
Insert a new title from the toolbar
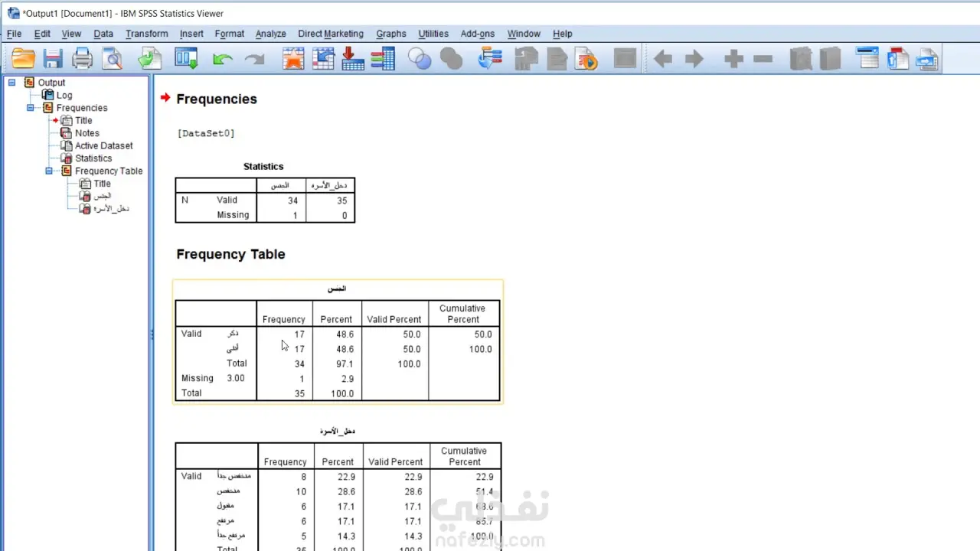click(x=897, y=59)
